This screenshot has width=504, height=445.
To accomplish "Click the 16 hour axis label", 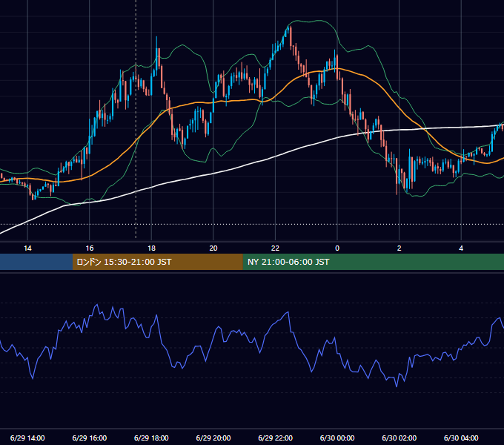I will pos(90,248).
